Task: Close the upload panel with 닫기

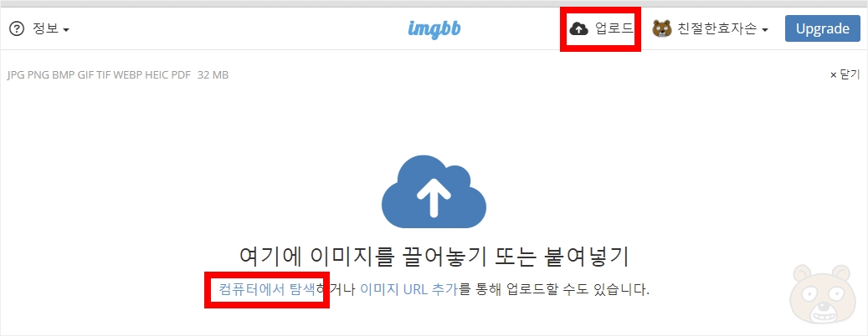Action: pyautogui.click(x=845, y=74)
